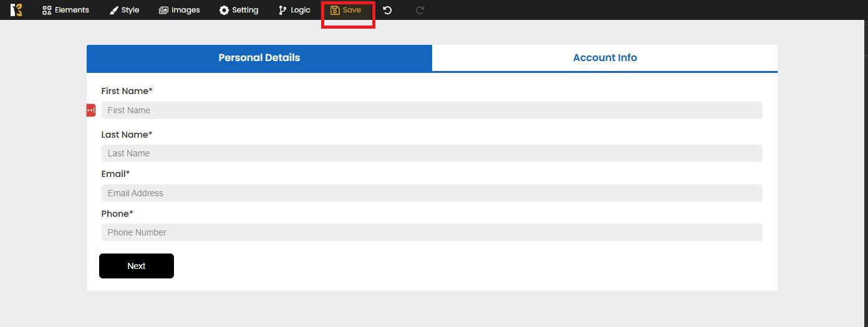Click the Phone Number input field

point(432,232)
